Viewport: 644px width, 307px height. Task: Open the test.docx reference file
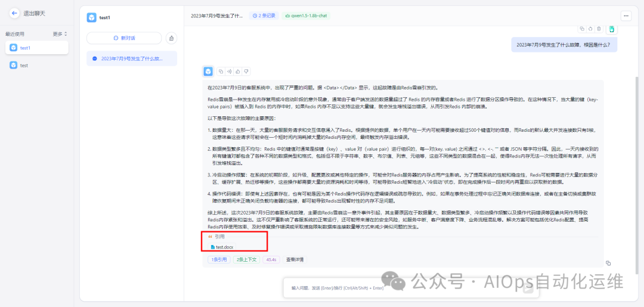tap(222, 247)
